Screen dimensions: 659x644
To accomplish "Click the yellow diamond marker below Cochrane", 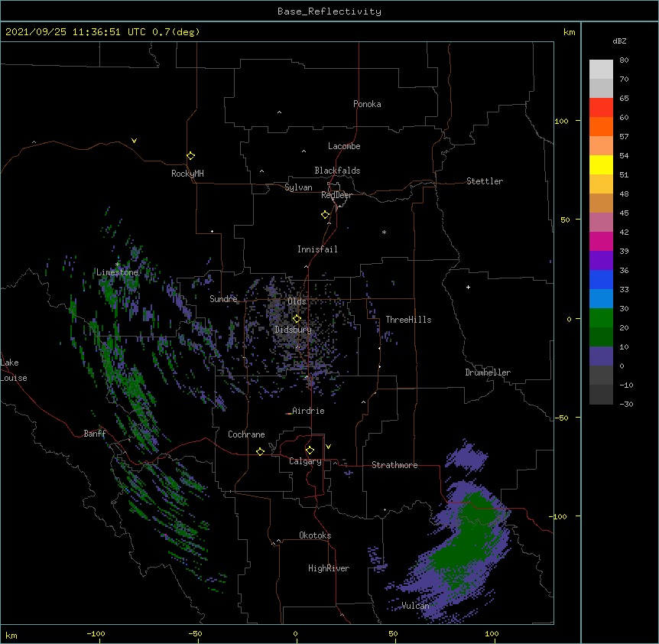I will point(260,451).
